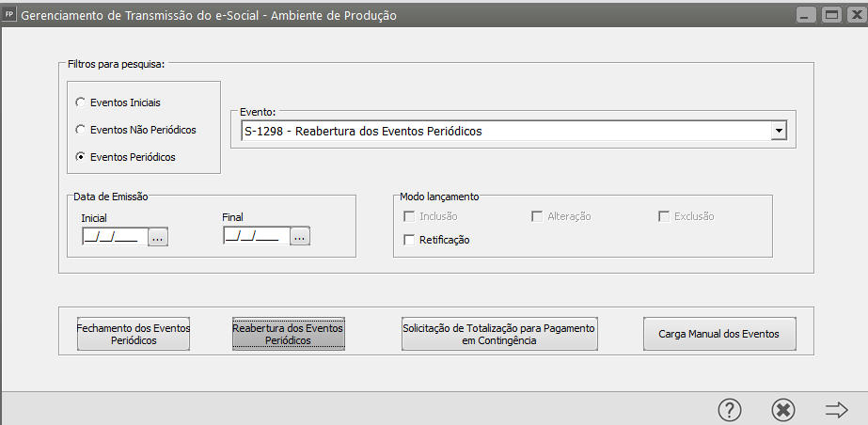Image resolution: width=868 pixels, height=425 pixels.
Task: Click Solicitação de Totalização para Pagamento button
Action: [499, 334]
